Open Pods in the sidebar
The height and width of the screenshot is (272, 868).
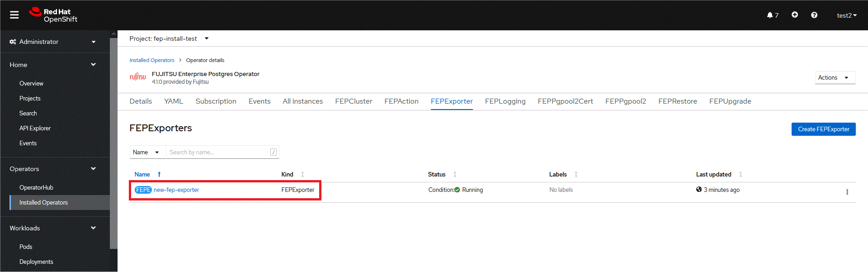26,247
